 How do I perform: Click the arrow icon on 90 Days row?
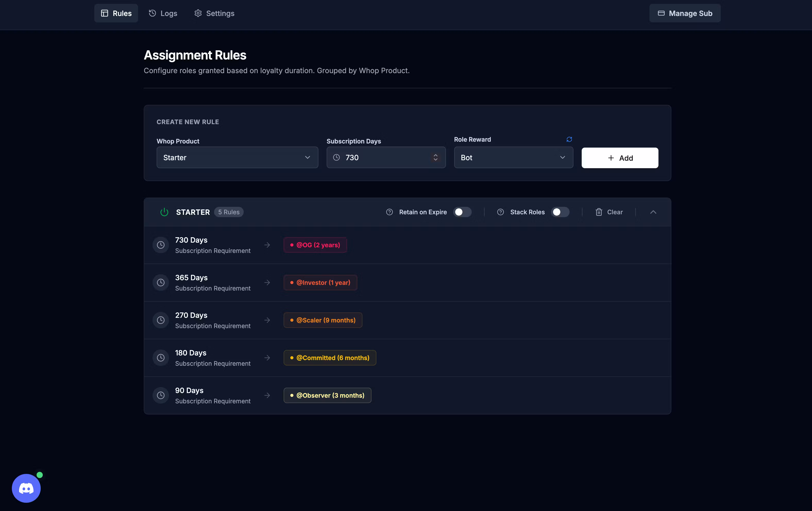[x=267, y=395]
